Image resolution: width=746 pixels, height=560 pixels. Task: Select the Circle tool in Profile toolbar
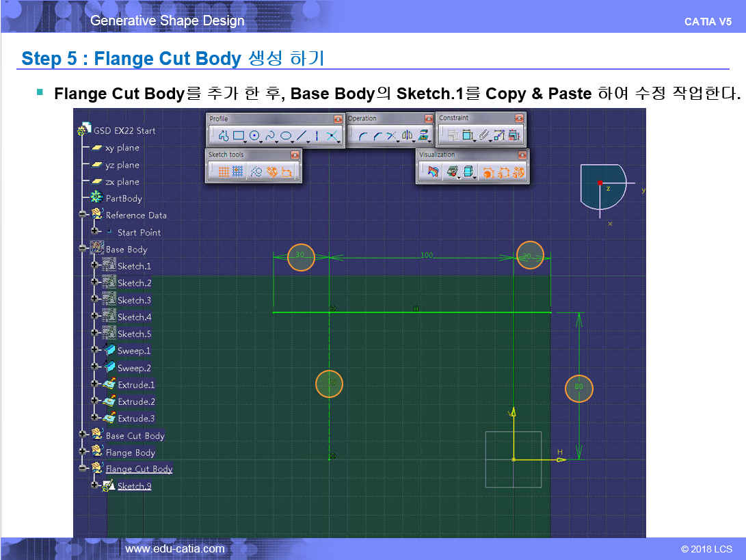click(254, 136)
